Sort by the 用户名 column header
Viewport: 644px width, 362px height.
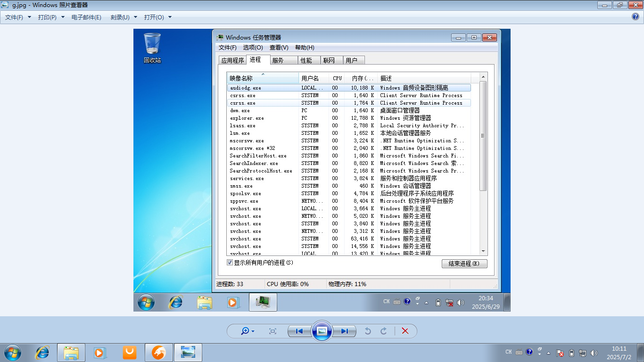(314, 78)
